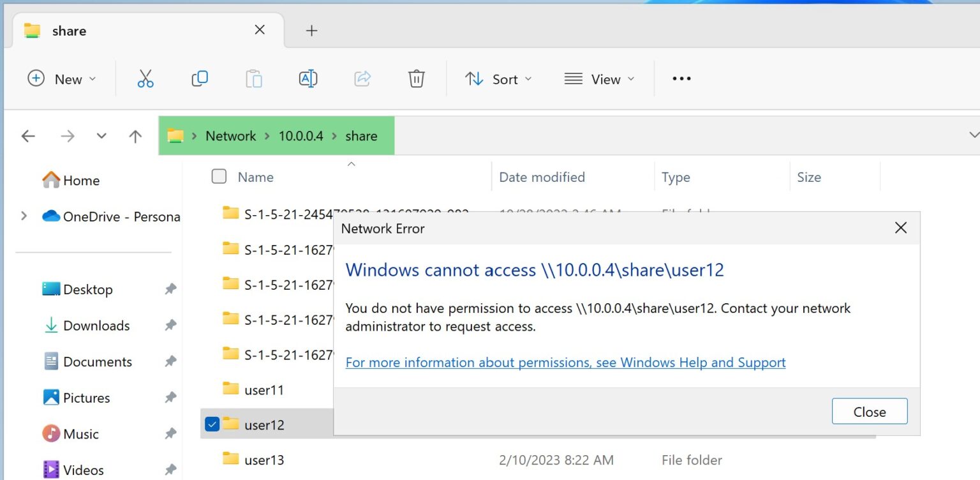The width and height of the screenshot is (980, 480).
Task: Open the Downloads folder in the sidebar
Action: (x=97, y=326)
